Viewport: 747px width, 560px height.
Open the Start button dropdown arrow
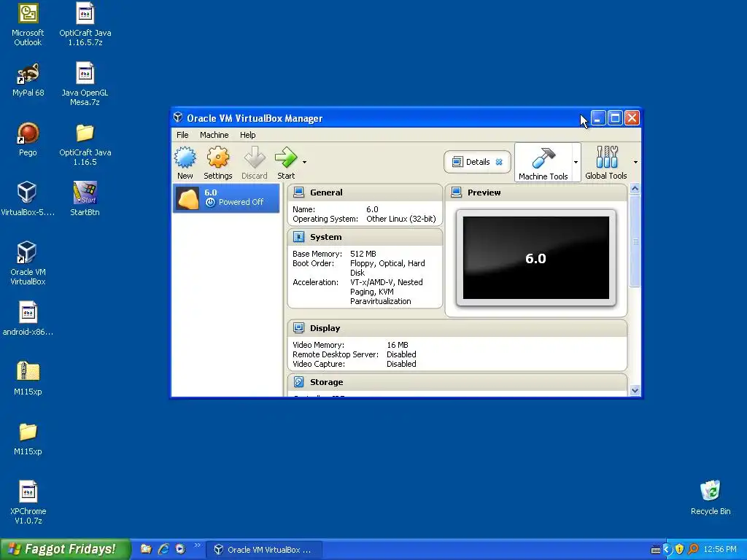pyautogui.click(x=304, y=163)
